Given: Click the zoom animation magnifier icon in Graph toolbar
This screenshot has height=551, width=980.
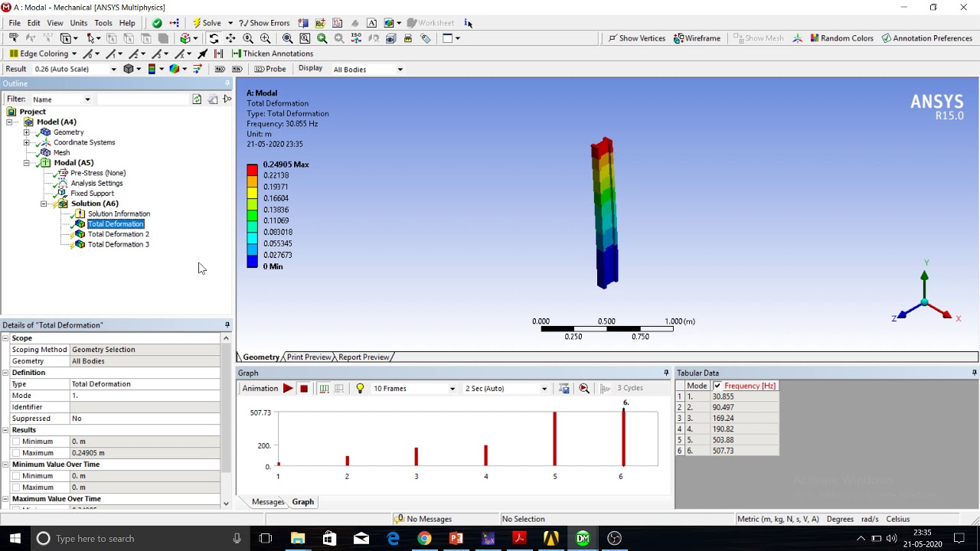Looking at the screenshot, I should coord(584,389).
